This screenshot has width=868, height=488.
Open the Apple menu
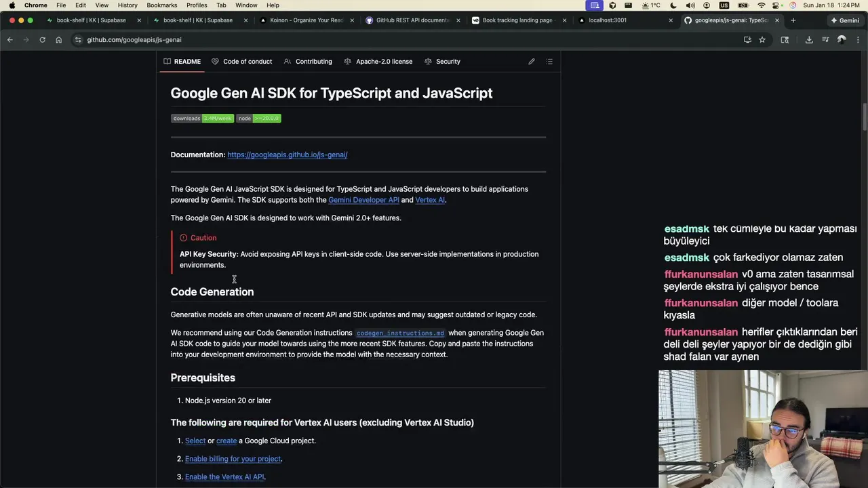click(12, 5)
